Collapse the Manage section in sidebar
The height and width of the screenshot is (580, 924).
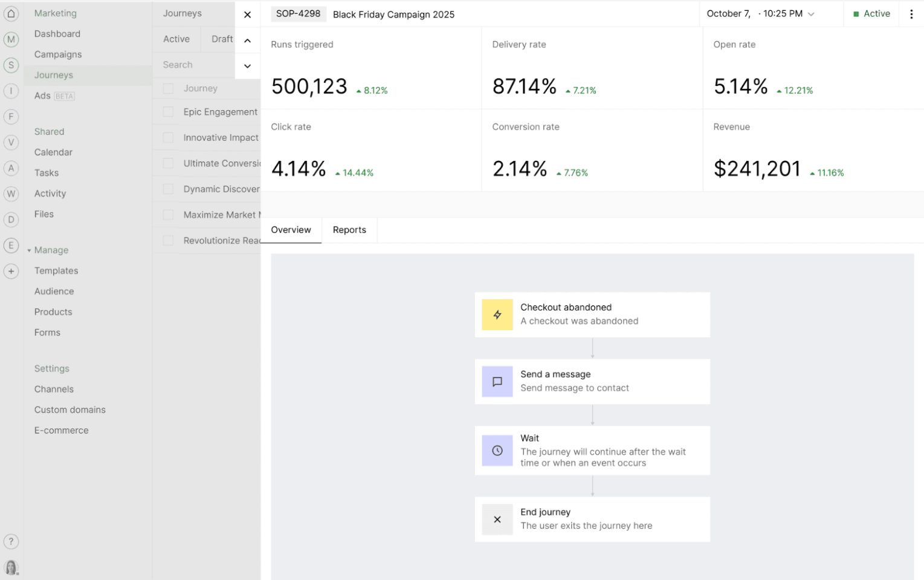(x=29, y=250)
